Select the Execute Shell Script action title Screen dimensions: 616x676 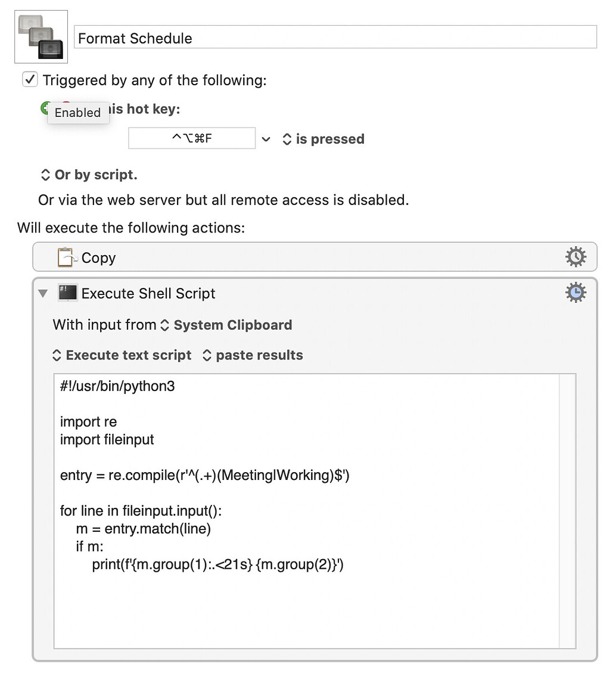pos(148,293)
